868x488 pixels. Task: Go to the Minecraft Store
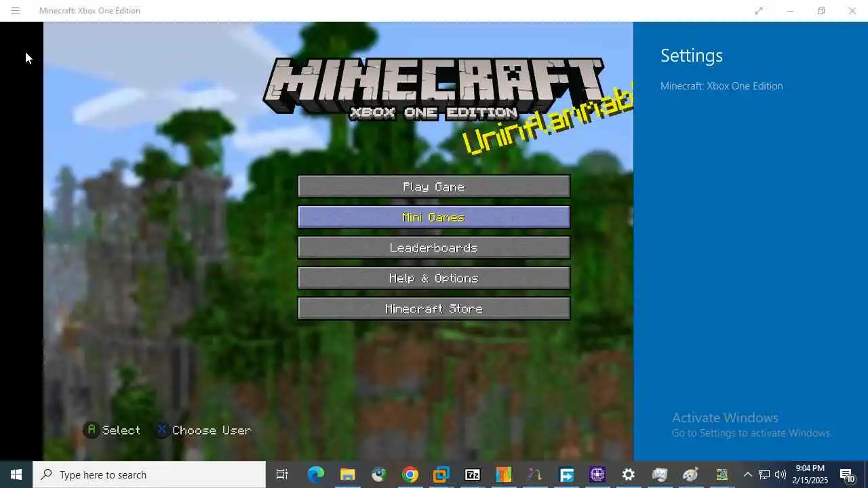pos(434,308)
